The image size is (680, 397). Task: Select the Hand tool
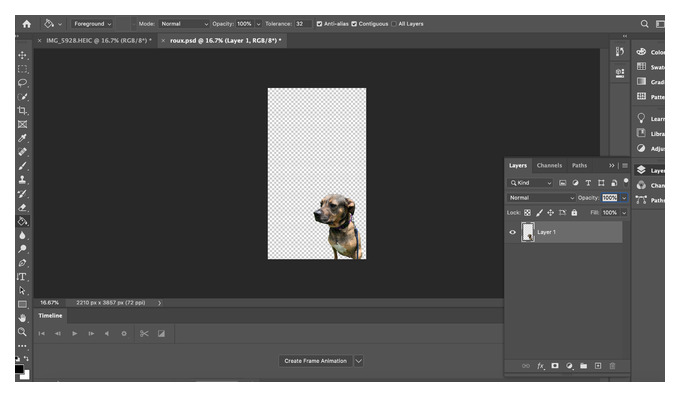point(23,318)
